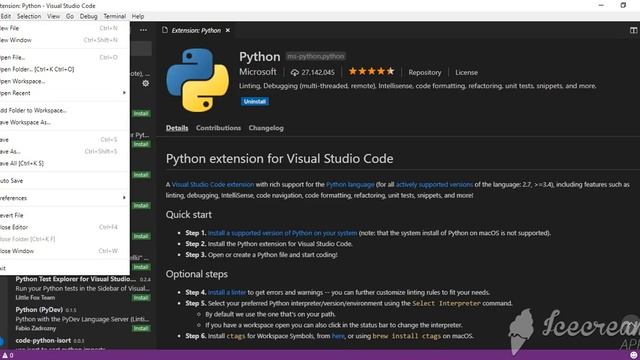Click the Optional steps heading
The image size is (640, 360).
tap(197, 274)
